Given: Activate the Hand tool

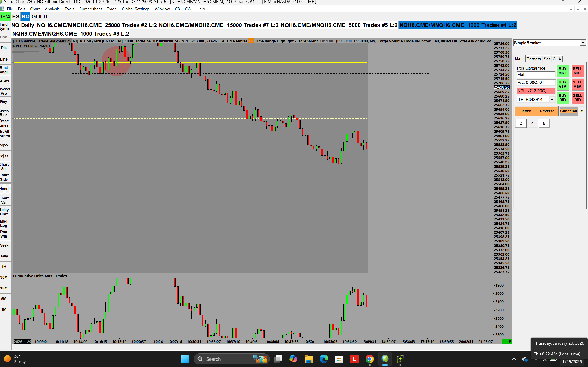Looking at the screenshot, I should click(4, 189).
